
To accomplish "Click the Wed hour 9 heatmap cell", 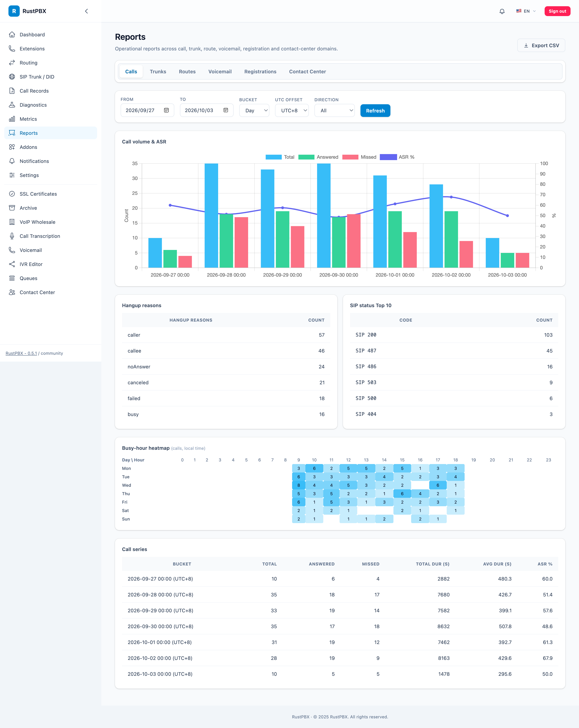I will pos(299,485).
